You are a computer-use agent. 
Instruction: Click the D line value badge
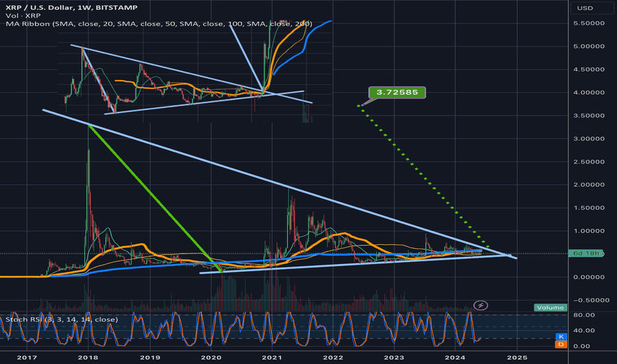coord(561,344)
